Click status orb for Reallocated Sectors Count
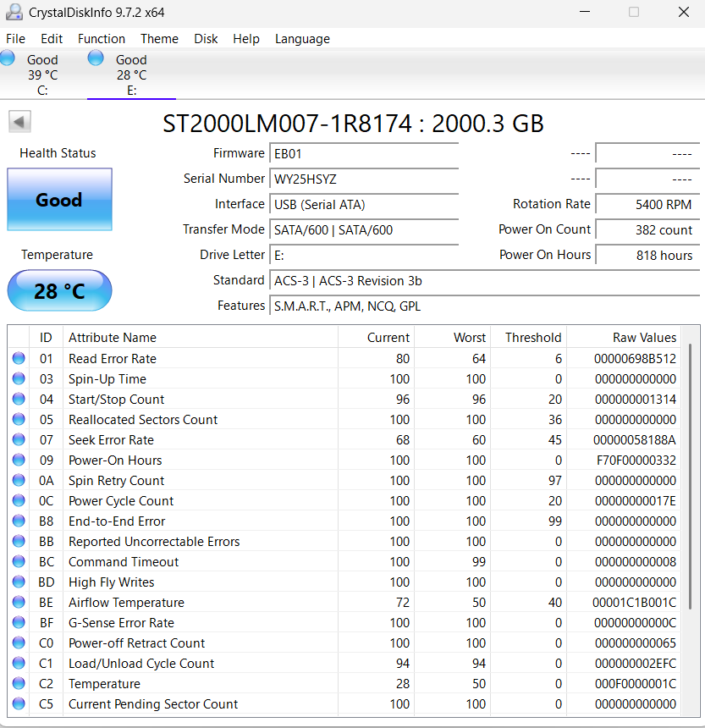This screenshot has height=728, width=705. pos(19,420)
